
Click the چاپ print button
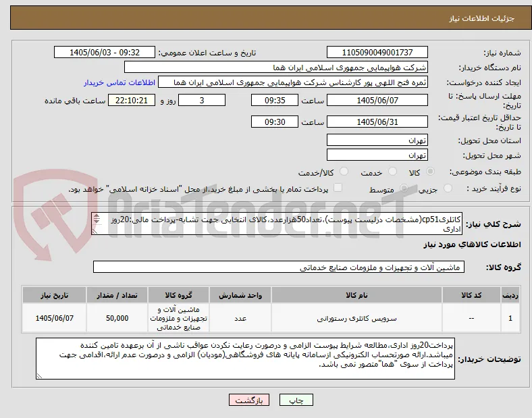click(296, 400)
